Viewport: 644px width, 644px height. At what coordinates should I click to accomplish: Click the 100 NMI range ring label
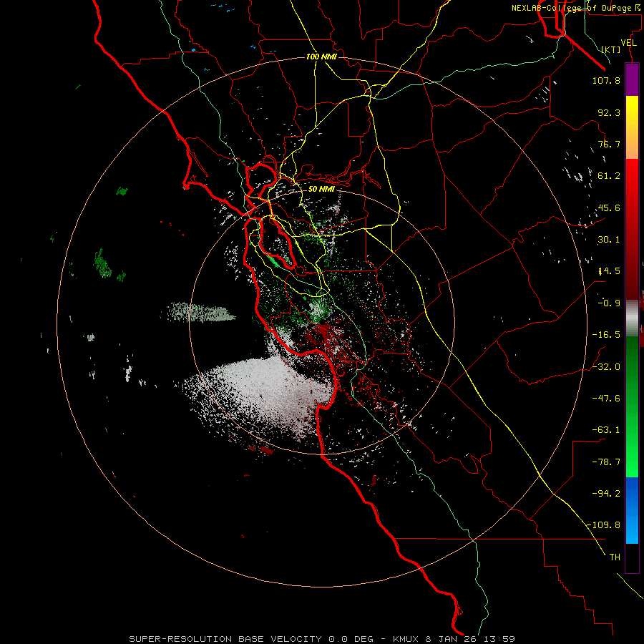[321, 57]
